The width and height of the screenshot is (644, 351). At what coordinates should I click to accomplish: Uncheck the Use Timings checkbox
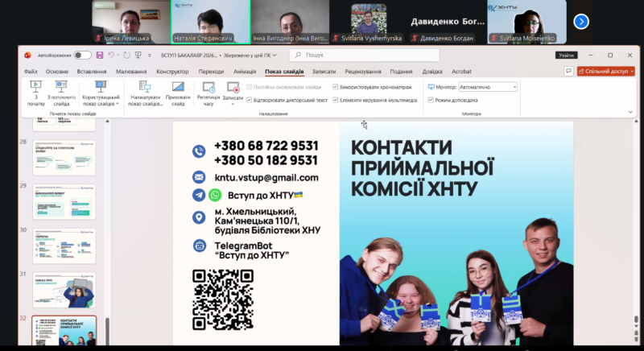(336, 87)
